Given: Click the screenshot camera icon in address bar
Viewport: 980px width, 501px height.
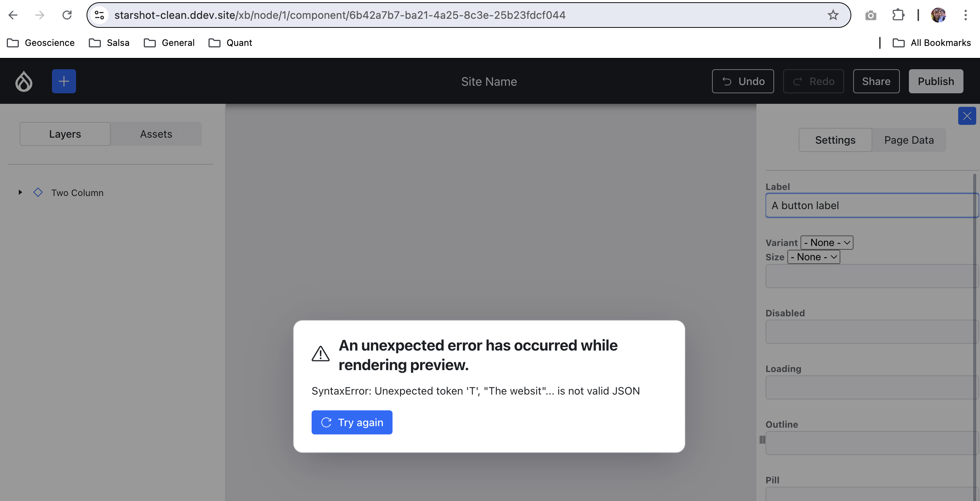Looking at the screenshot, I should [871, 15].
